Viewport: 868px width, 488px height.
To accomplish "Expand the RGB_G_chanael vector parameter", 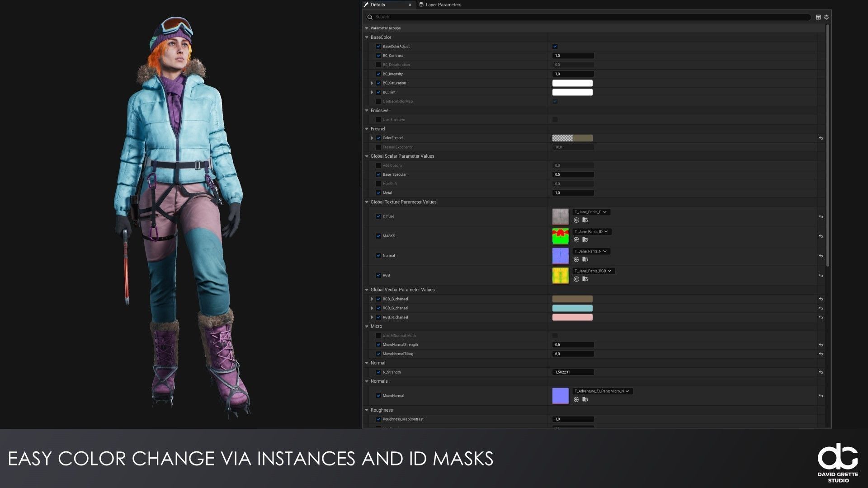I will click(x=372, y=308).
